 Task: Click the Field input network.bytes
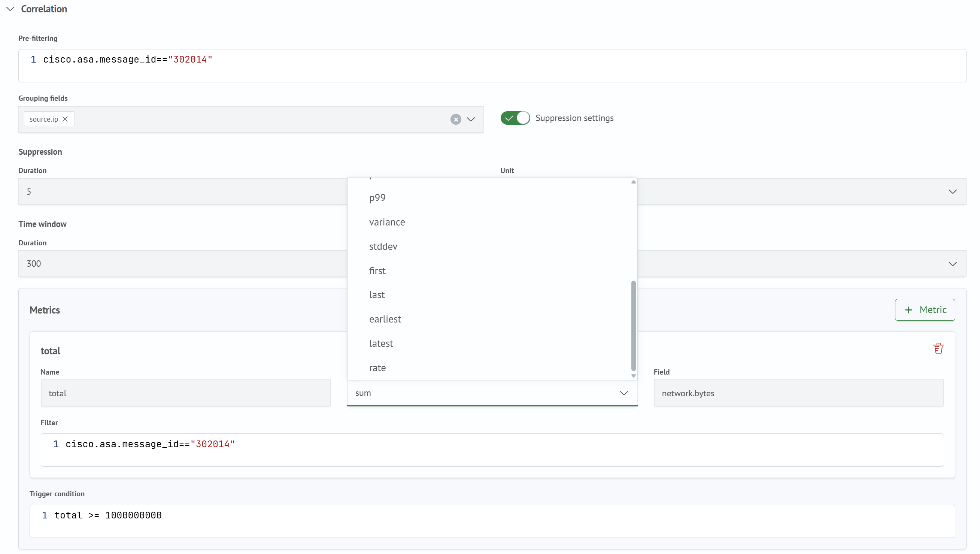(x=798, y=393)
